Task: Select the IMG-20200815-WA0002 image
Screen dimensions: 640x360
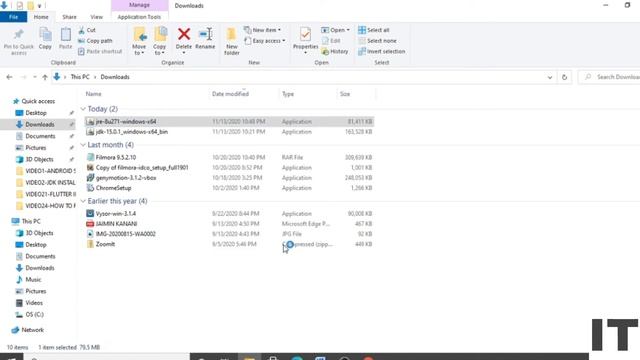Action: (229, 234)
